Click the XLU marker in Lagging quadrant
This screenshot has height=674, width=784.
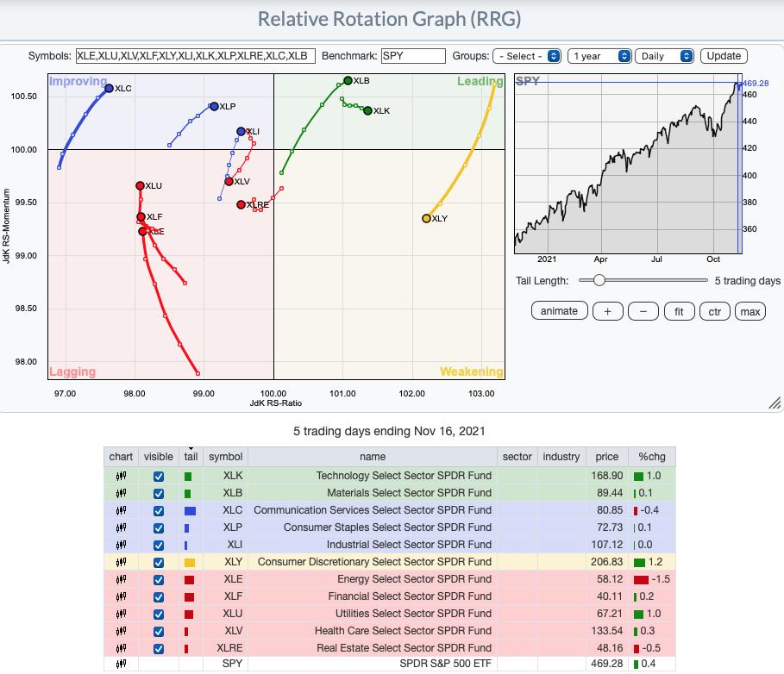[140, 185]
